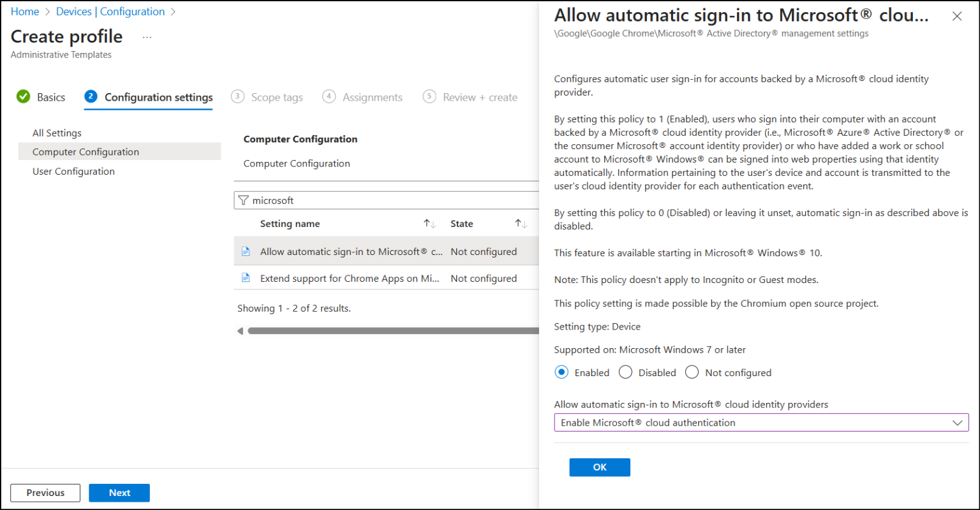Click the left arrow of the horizontal scrollbar
The image size is (980, 510).
tap(241, 331)
